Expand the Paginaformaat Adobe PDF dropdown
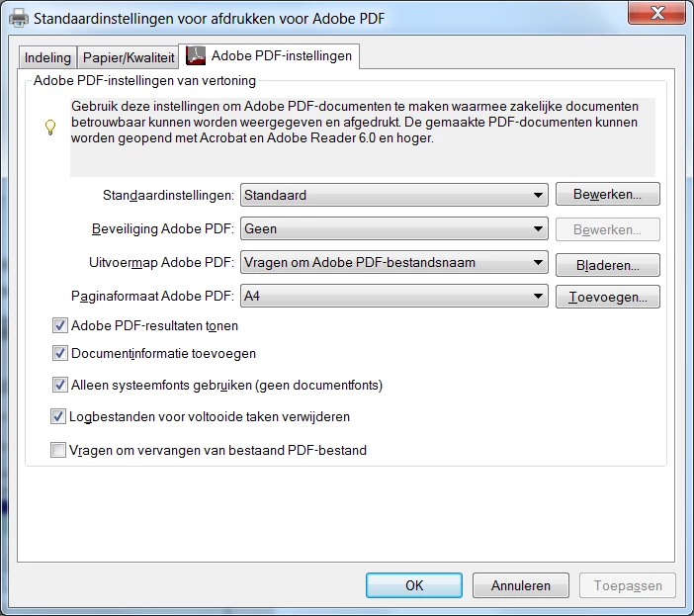 393,296
